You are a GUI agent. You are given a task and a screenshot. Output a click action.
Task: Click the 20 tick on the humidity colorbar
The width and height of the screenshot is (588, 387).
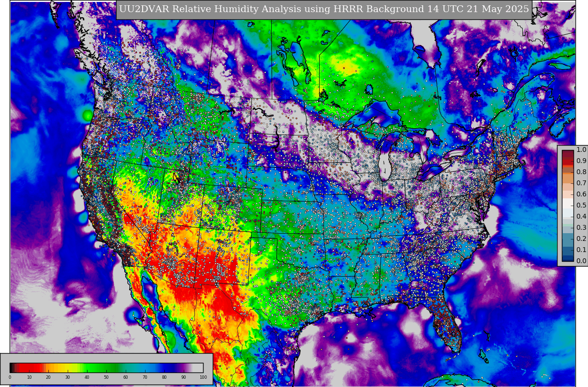pyautogui.click(x=48, y=377)
